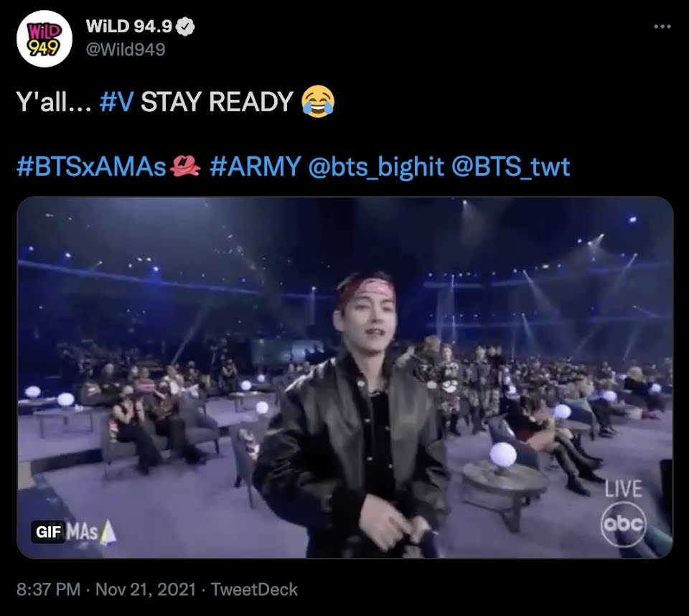Click the laughing crying emoji

click(318, 101)
